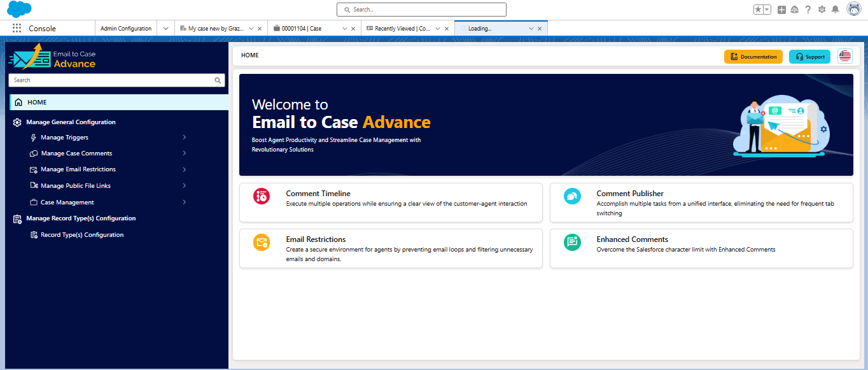Click the Manage Email Restrictions envelope icon
Screen dimensions: 868x370
[34, 169]
